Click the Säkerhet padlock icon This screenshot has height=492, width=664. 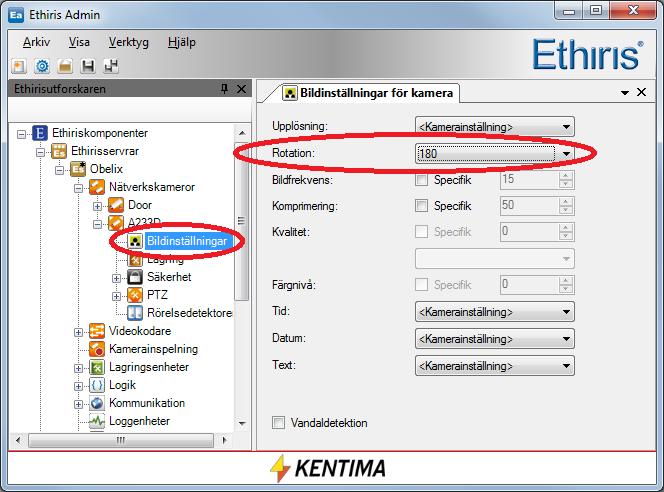(x=135, y=277)
